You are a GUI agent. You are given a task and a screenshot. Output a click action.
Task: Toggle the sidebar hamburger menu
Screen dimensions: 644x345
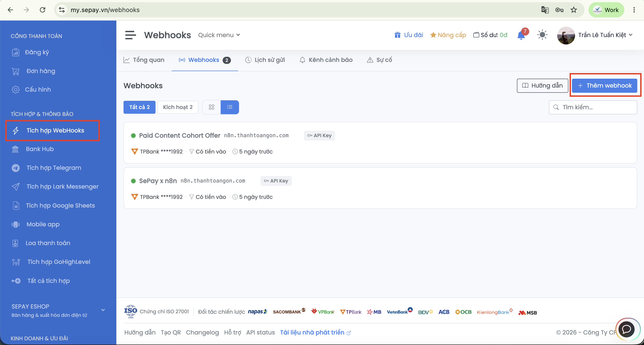point(130,35)
